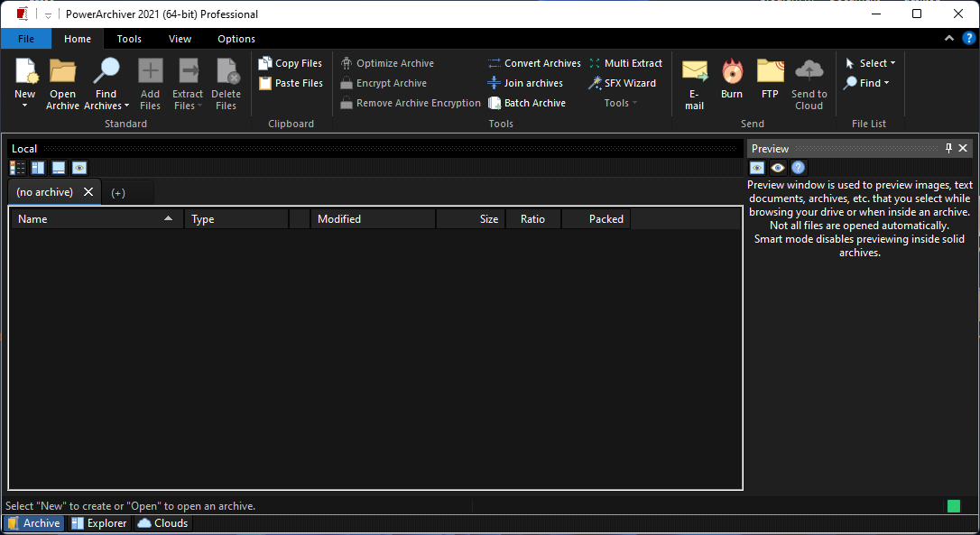Switch to Clouds mode at bottom
Viewport: 980px width, 535px height.
tap(163, 523)
